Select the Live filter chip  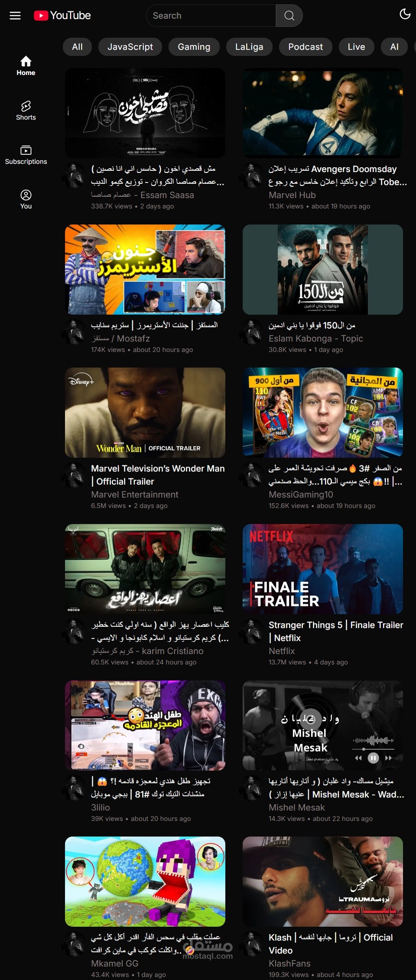356,47
